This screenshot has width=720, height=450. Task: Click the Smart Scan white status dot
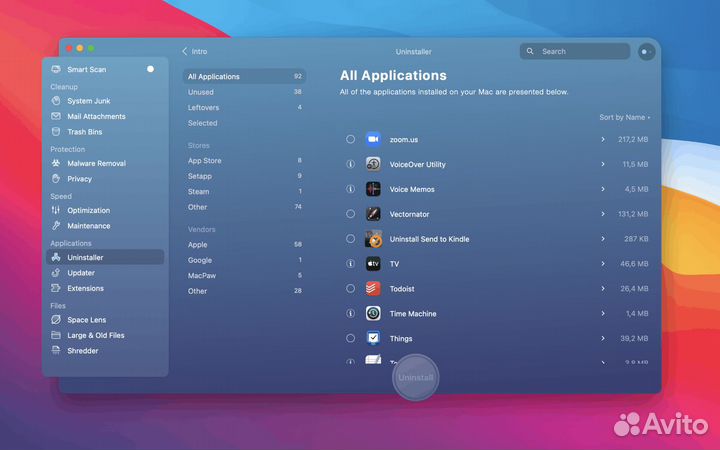pos(150,69)
